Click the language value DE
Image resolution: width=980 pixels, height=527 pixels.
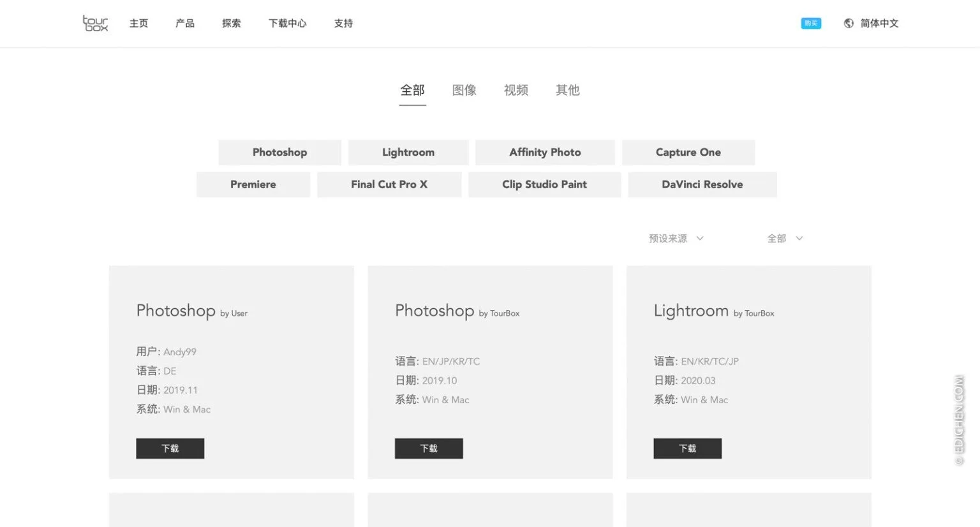170,371
